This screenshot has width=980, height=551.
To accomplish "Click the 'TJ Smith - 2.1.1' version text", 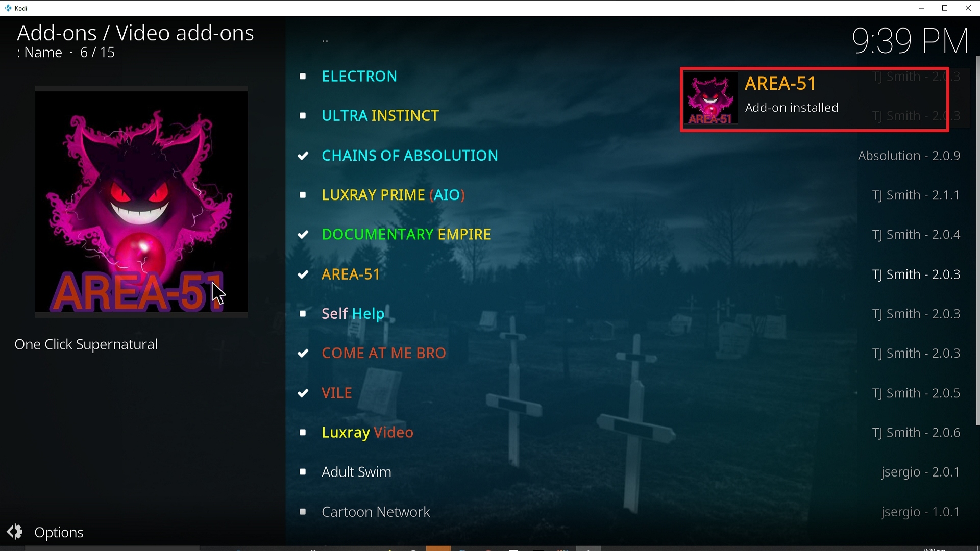I will pos(916,195).
